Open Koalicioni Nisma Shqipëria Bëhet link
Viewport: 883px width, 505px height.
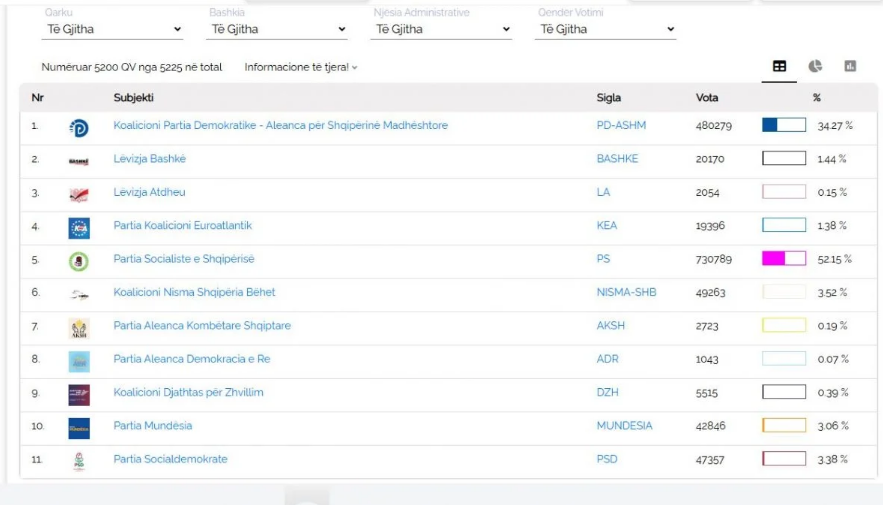[194, 292]
